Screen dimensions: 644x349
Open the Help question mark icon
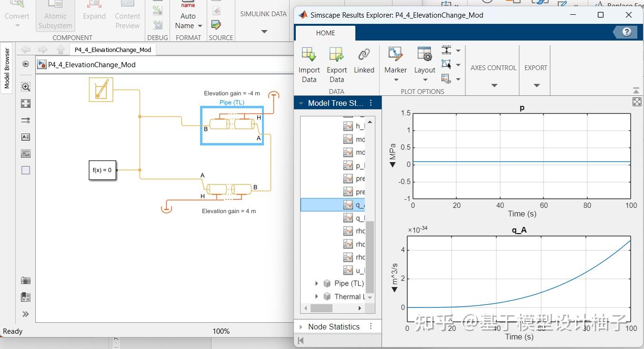tap(627, 32)
